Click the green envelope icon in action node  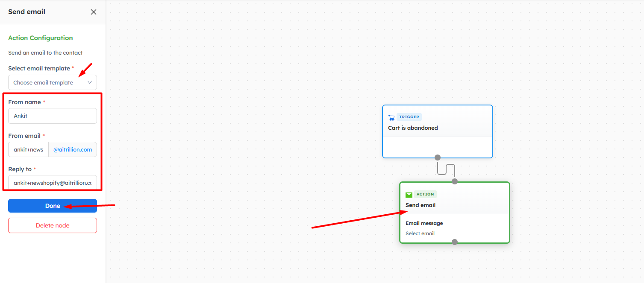[409, 195]
